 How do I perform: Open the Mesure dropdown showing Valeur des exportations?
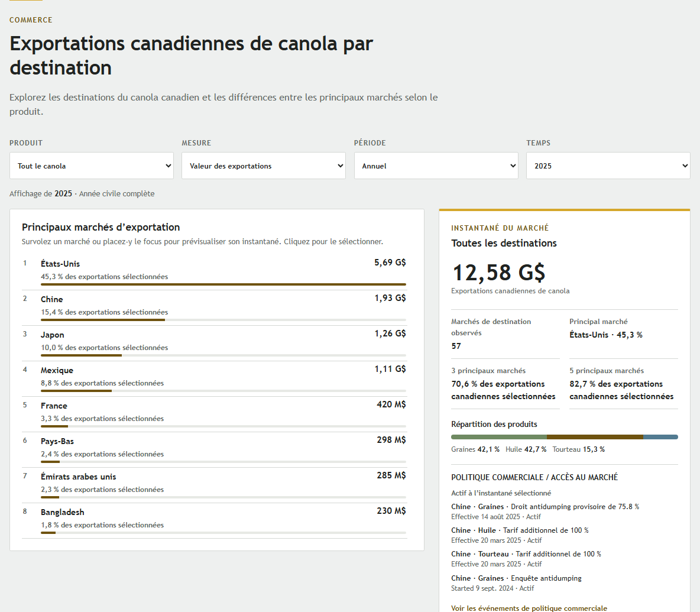[x=264, y=166]
